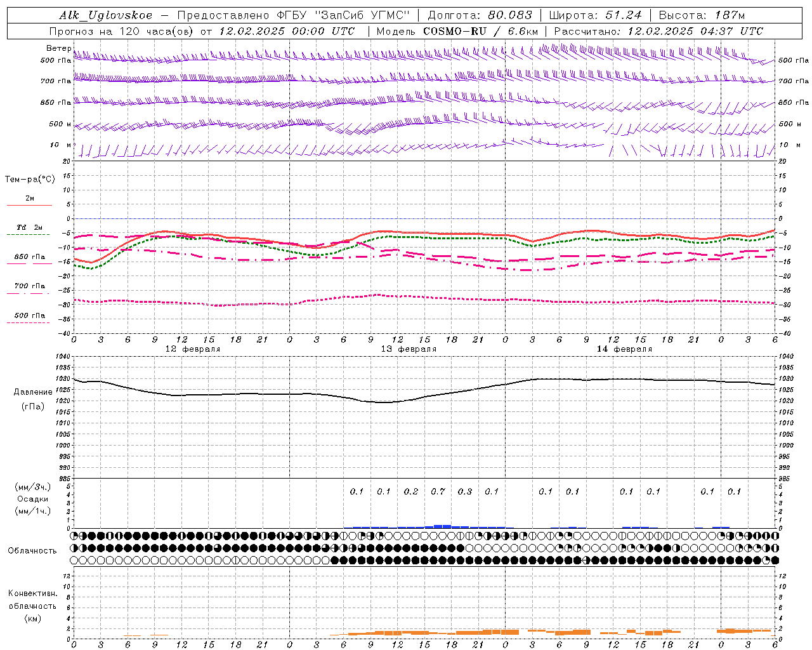Screen dimensions: 812x650
Task: Click the 0.3 precipitation value
Action: [465, 491]
